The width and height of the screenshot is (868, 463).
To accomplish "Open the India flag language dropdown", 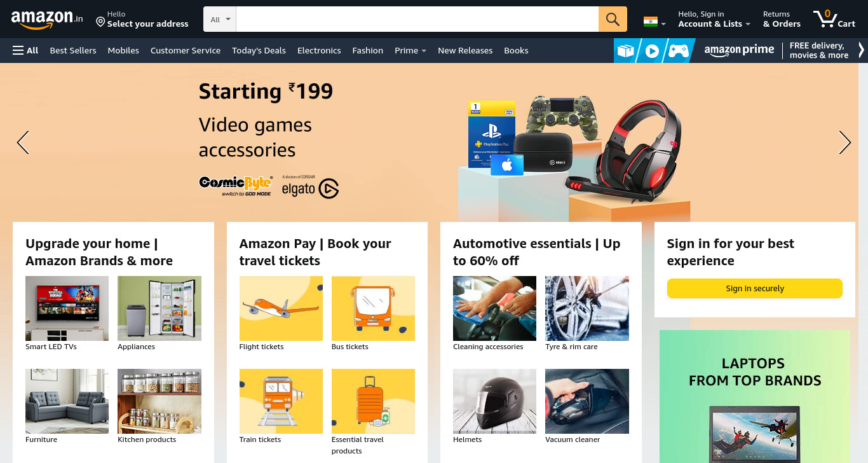I will [x=654, y=22].
